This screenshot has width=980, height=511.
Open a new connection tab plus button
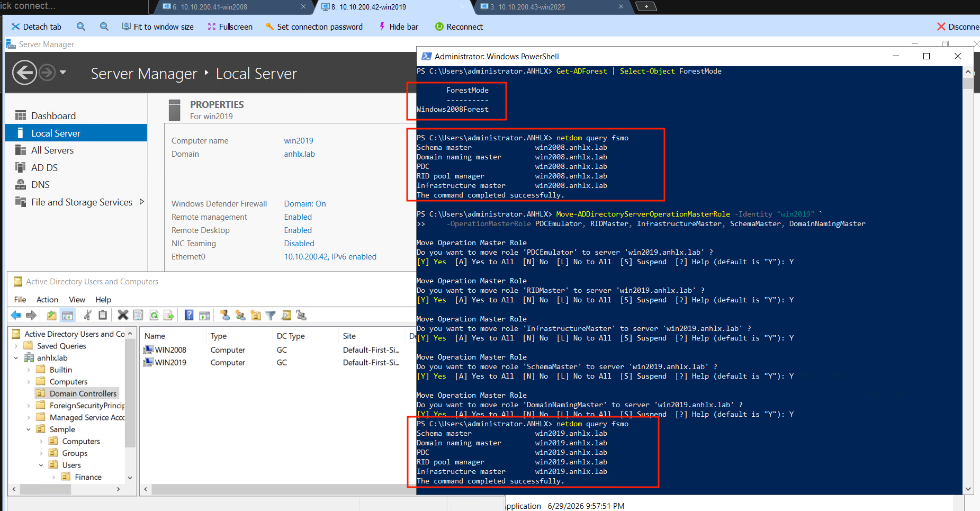coord(646,6)
